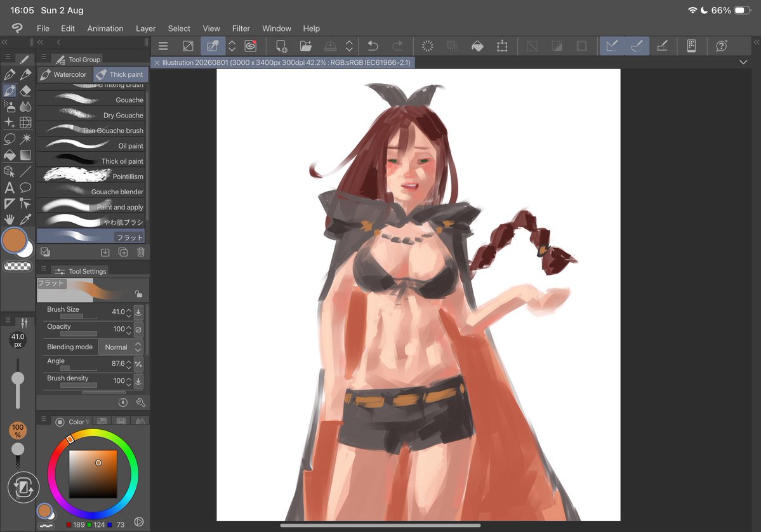Click Opacity value stepper arrows
The height and width of the screenshot is (532, 761).
click(129, 329)
